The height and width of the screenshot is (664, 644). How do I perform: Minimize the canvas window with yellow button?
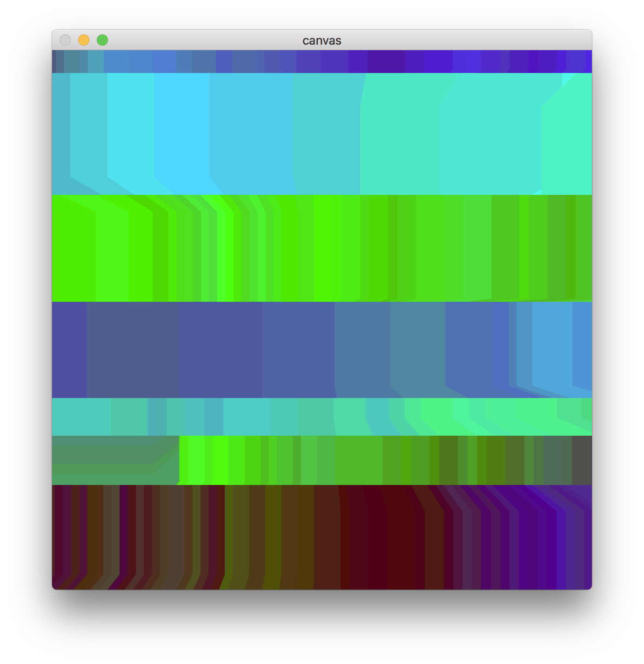coord(84,40)
